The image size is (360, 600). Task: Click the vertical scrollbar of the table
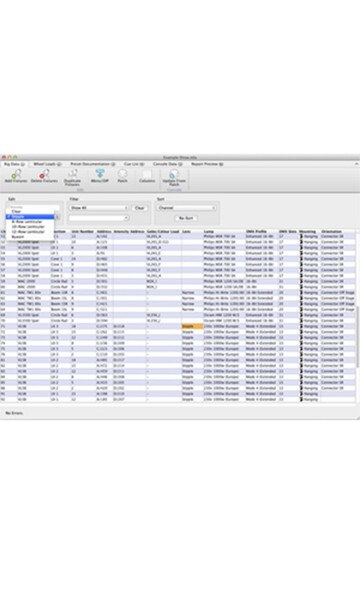pyautogui.click(x=358, y=337)
